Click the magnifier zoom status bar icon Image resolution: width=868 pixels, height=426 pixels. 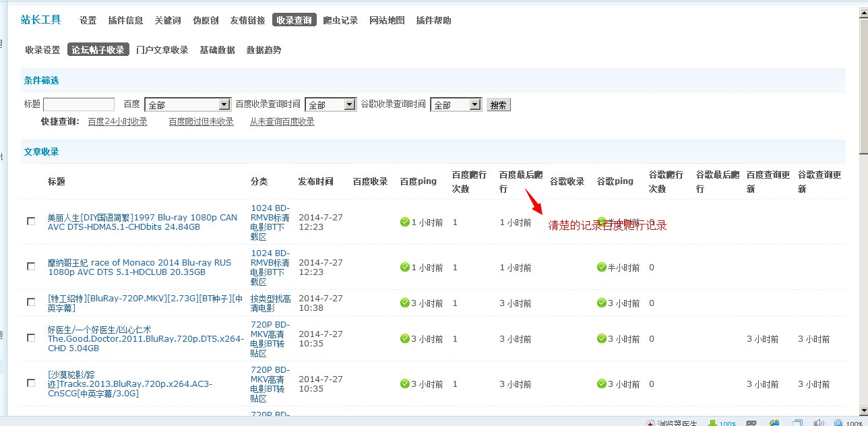coord(839,423)
